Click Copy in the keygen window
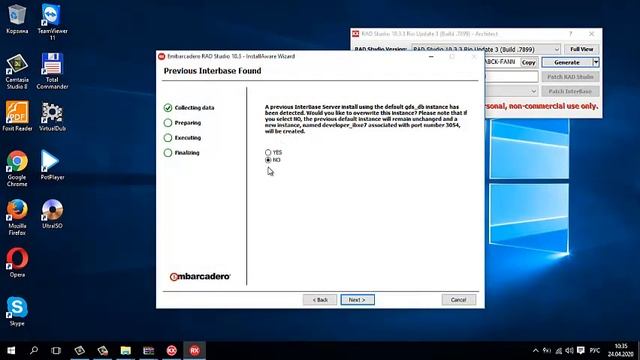Viewport: 640px width, 360px height. coord(529,62)
